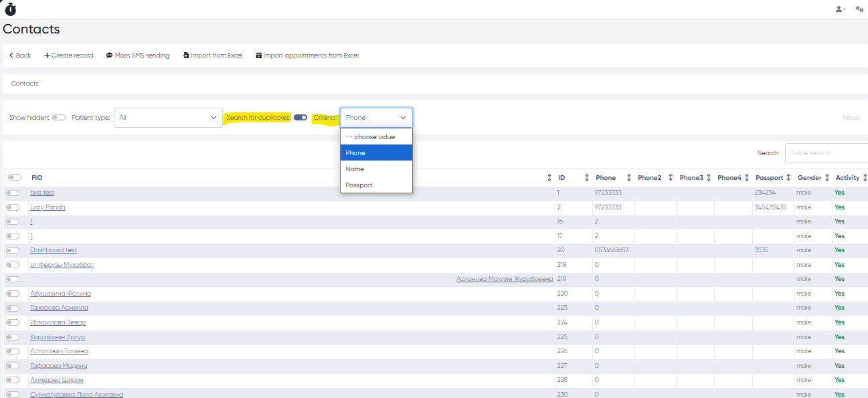Viewport: 868px width, 398px height.
Task: Expand the Patient type dropdown
Action: [x=168, y=118]
